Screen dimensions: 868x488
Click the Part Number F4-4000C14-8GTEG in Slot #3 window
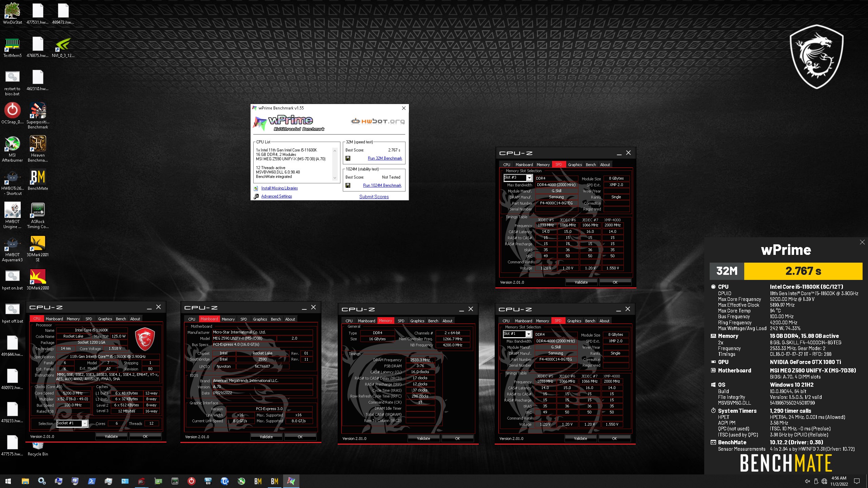click(x=556, y=203)
